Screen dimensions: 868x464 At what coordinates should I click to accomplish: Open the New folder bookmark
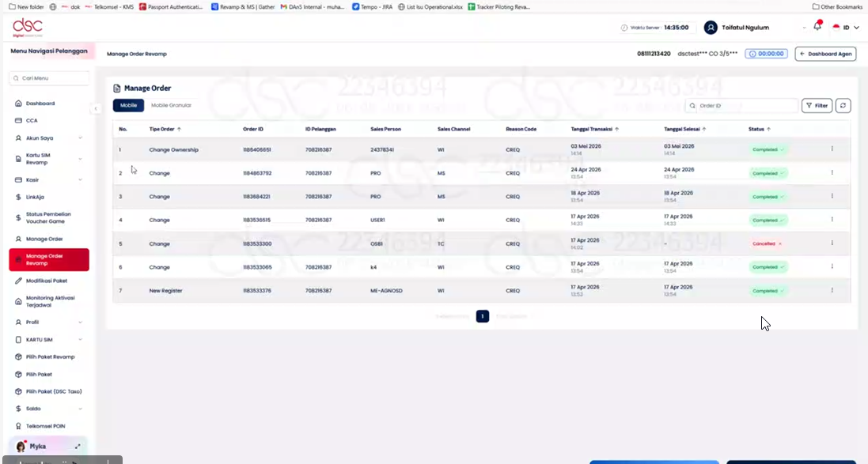pos(26,7)
